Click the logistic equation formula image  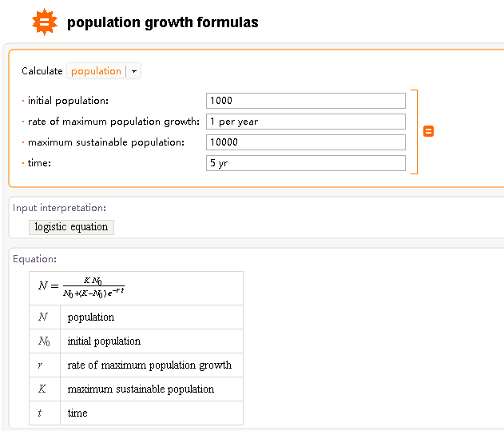(x=82, y=287)
